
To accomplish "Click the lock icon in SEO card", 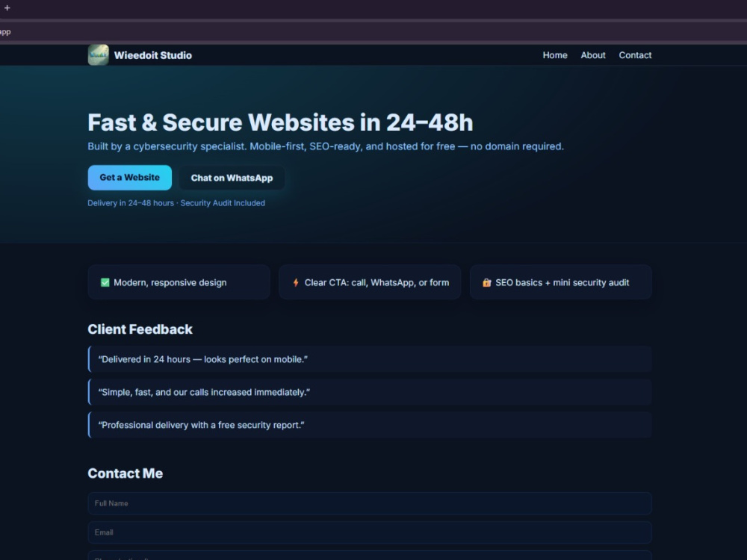I will [486, 282].
